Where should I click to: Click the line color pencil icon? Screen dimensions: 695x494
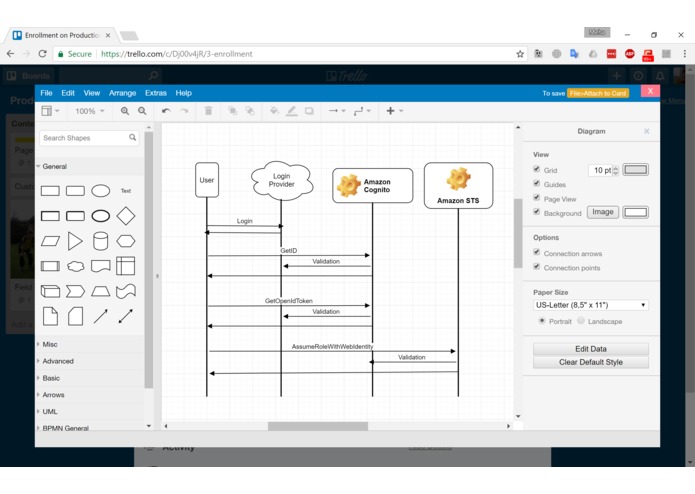pos(291,111)
